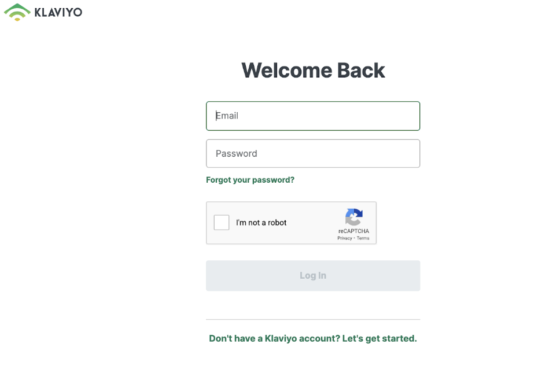
Task: Click the green Klaviyo signal logo icon
Action: click(x=17, y=12)
